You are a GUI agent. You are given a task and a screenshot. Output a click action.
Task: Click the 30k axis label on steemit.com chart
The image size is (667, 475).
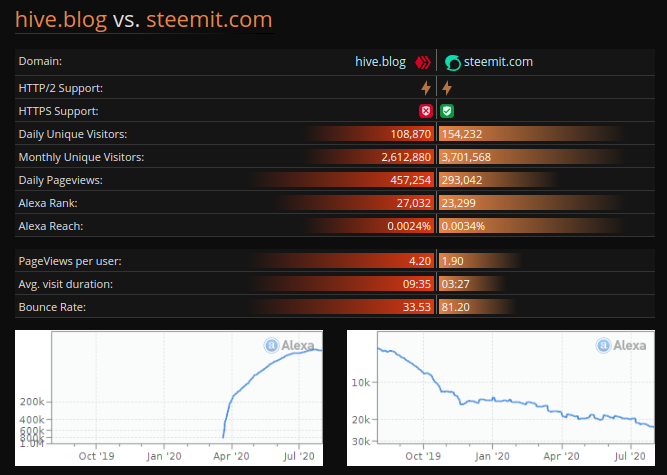point(361,441)
